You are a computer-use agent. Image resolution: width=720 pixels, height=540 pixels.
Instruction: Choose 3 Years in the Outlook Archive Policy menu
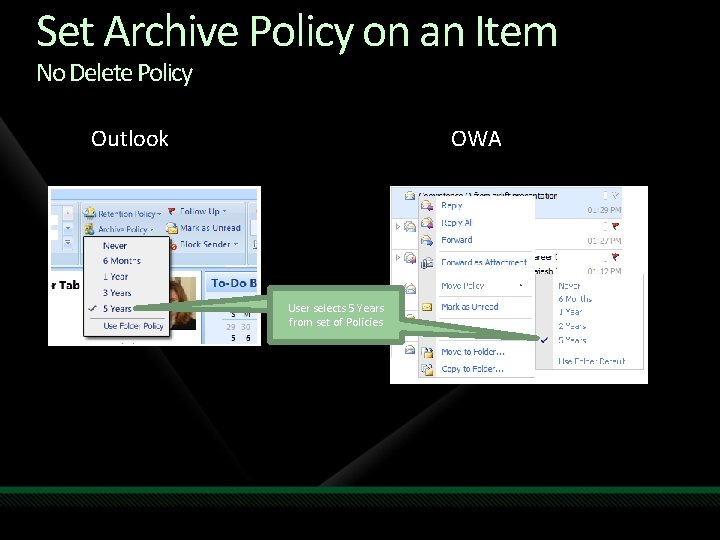pos(117,292)
